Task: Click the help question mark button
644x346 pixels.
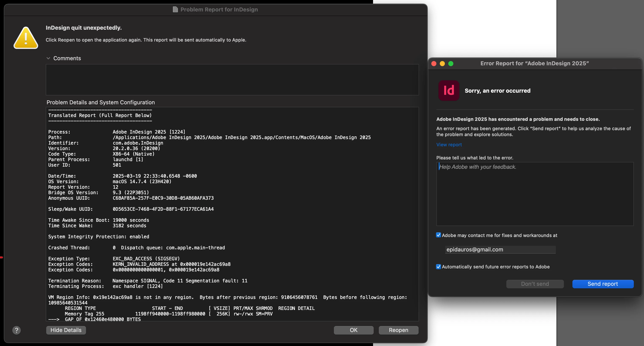Action: (17, 330)
